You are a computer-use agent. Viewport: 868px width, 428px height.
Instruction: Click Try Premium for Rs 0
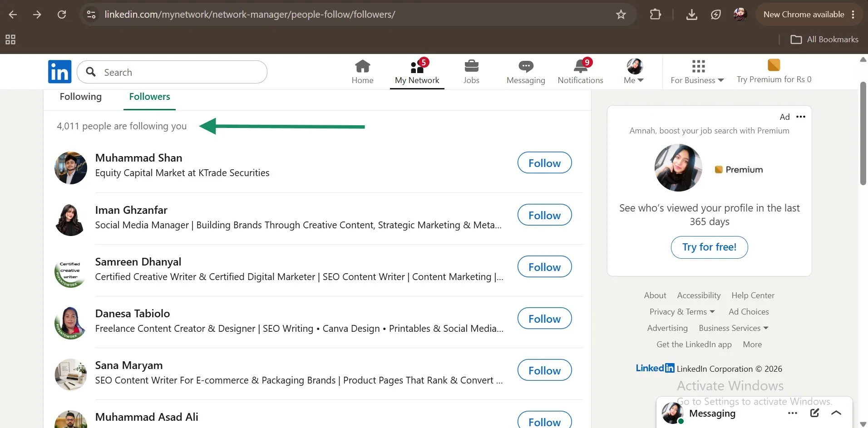[774, 72]
